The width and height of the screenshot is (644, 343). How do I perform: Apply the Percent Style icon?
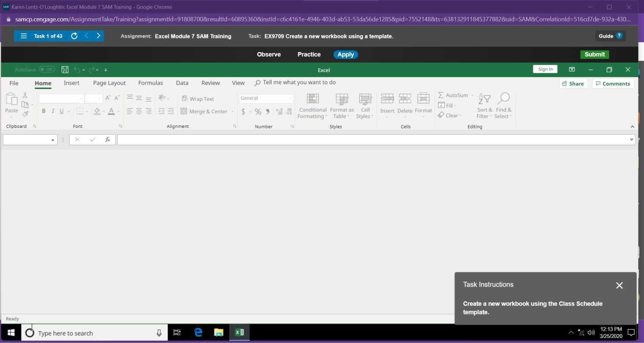[x=258, y=111]
